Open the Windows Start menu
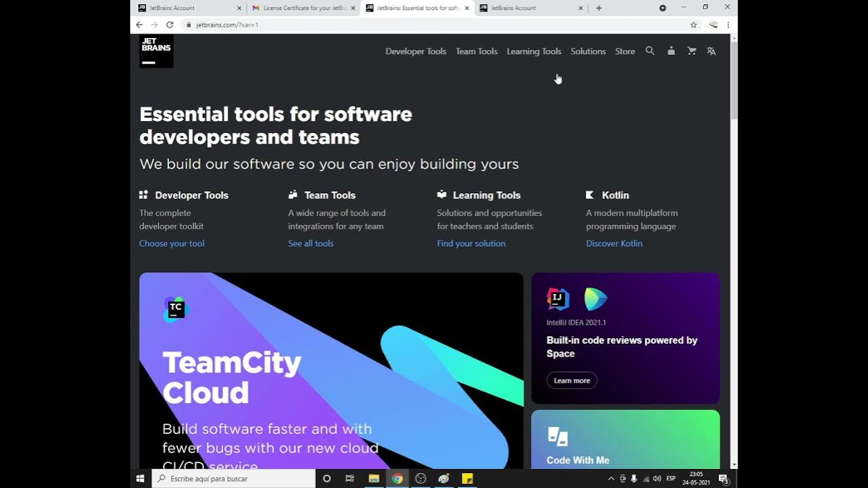Screen dimensions: 868x488 click(x=140, y=479)
